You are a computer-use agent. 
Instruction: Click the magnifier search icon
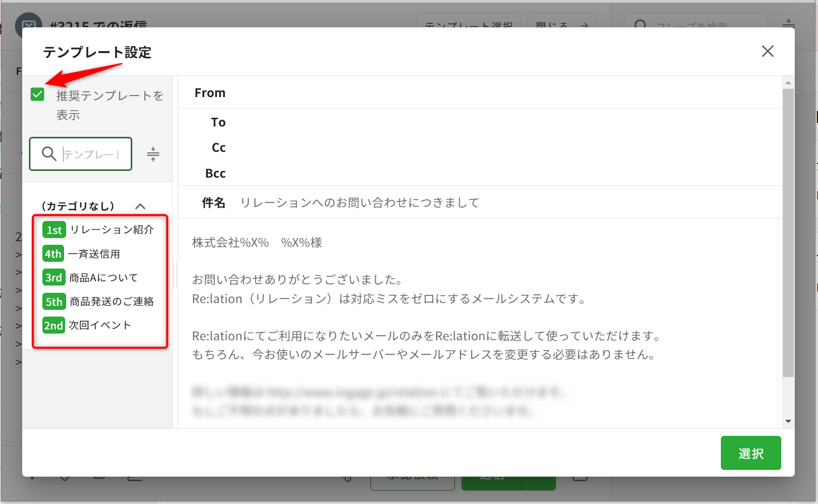(49, 153)
